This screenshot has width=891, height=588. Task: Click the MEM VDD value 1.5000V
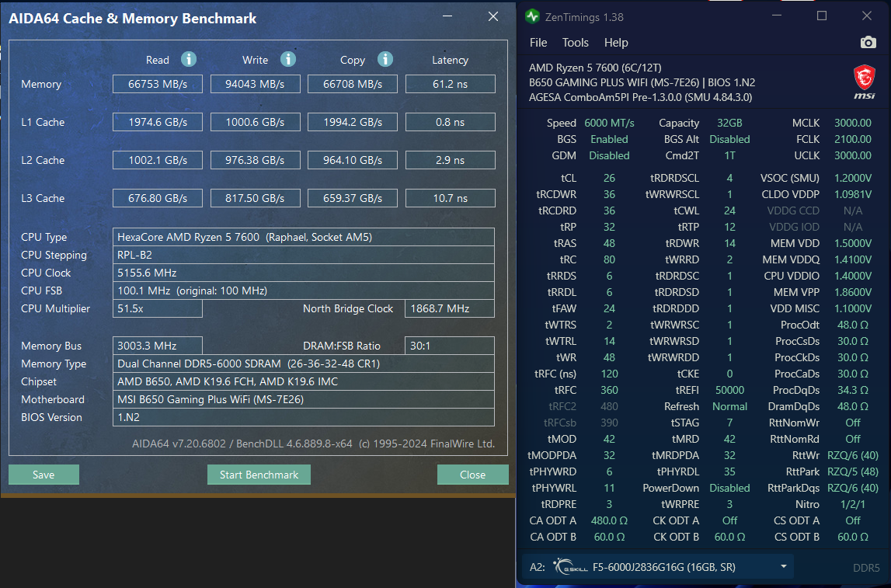coord(852,243)
